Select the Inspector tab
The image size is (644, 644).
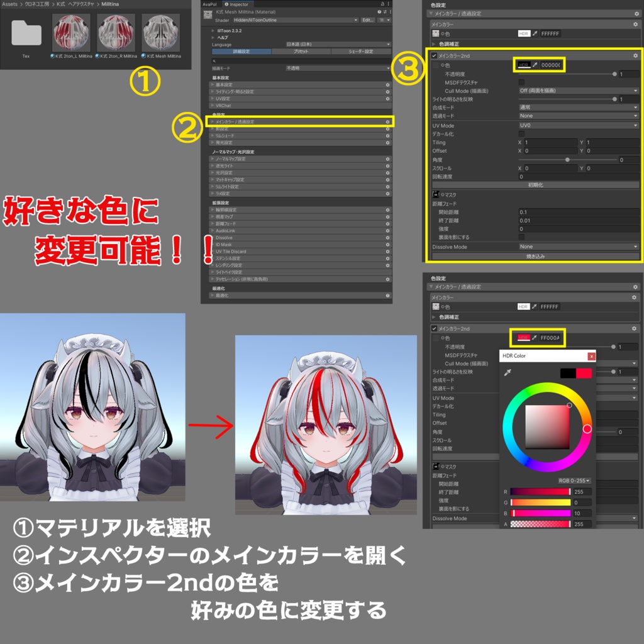236,4
